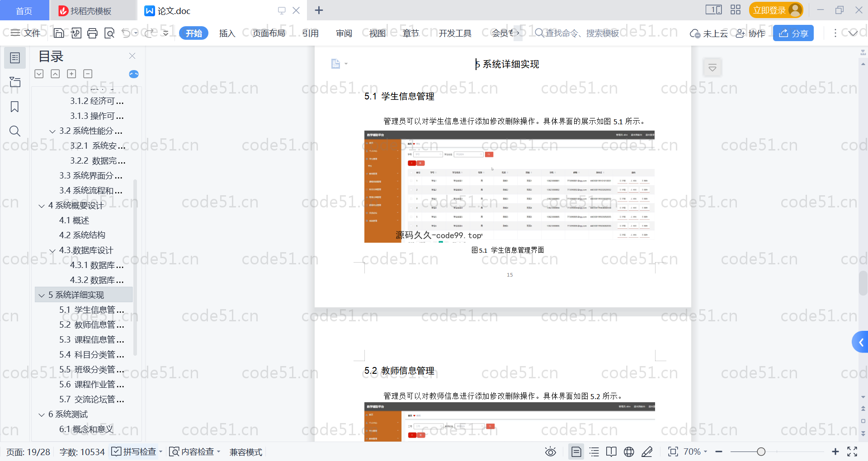Open the 页面布局 ribbon tab
868x461 pixels.
pos(269,33)
